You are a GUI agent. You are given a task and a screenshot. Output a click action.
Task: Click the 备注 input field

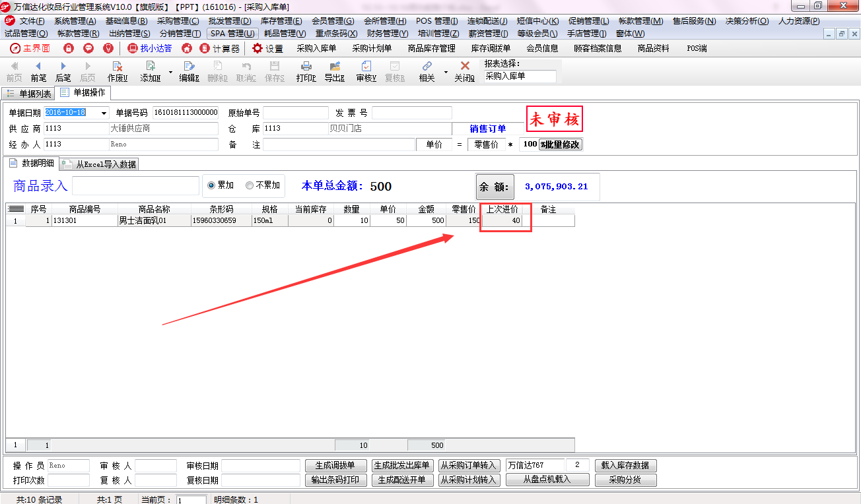[x=339, y=144]
